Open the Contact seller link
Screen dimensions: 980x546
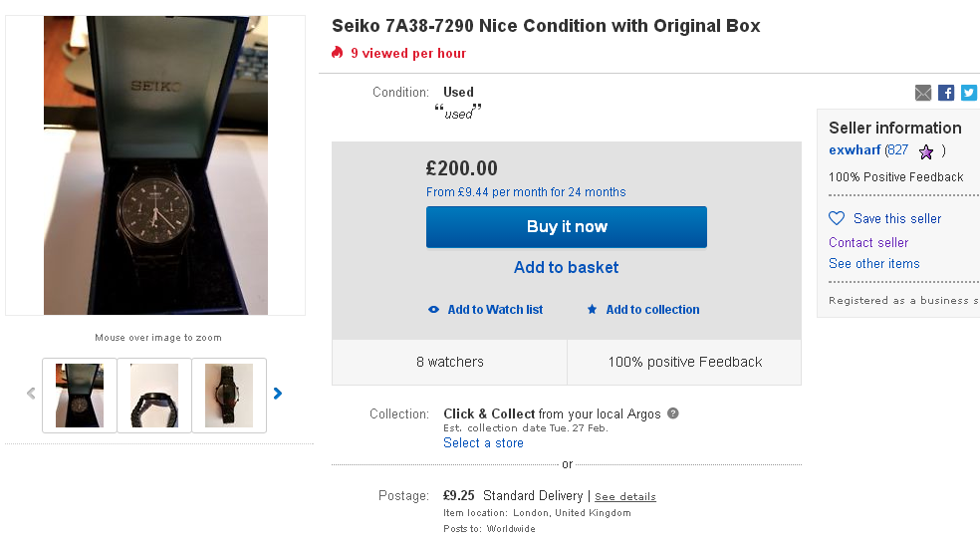[868, 242]
